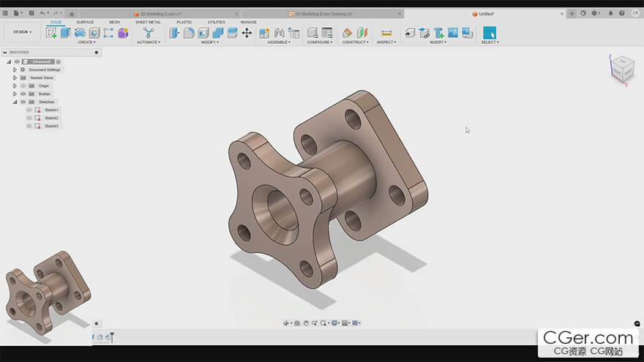The width and height of the screenshot is (644, 362).
Task: Switch to the Surface tab
Action: (x=85, y=22)
